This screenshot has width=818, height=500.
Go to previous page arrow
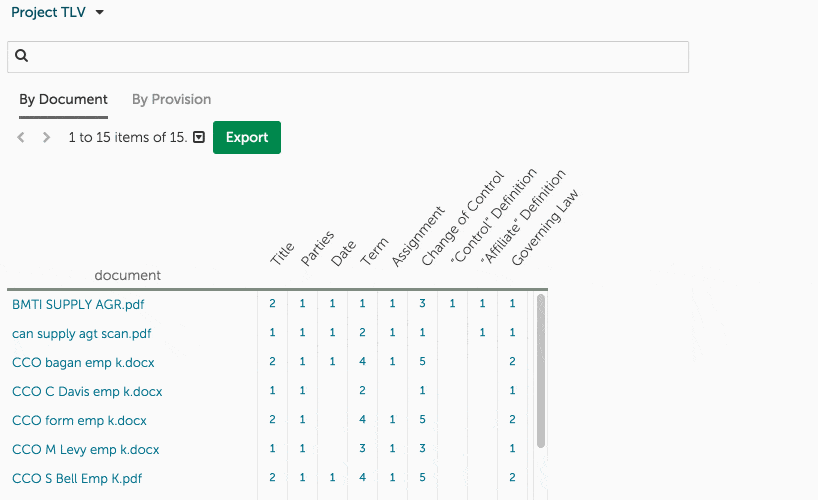click(21, 137)
